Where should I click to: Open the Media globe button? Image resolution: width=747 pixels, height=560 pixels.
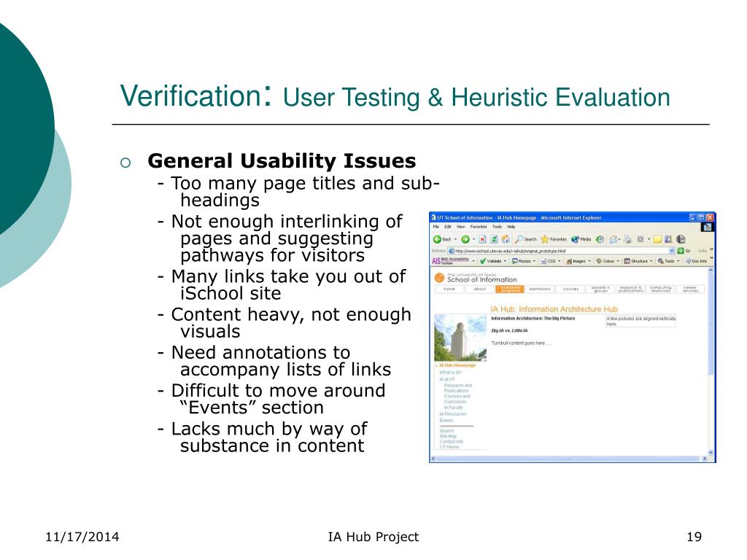(x=581, y=239)
